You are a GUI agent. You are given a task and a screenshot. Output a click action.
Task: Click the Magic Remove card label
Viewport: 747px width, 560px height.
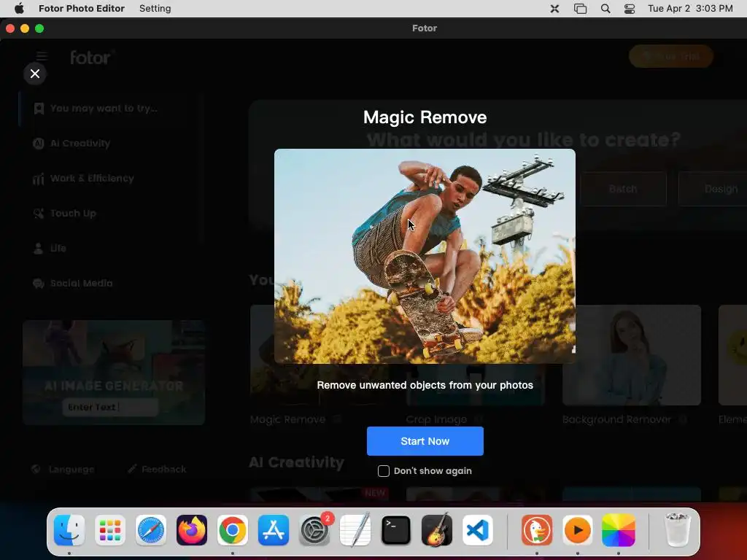[287, 419]
